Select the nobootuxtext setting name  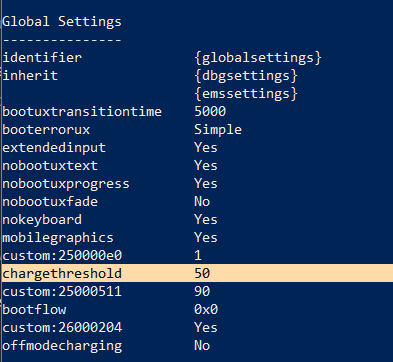point(50,166)
